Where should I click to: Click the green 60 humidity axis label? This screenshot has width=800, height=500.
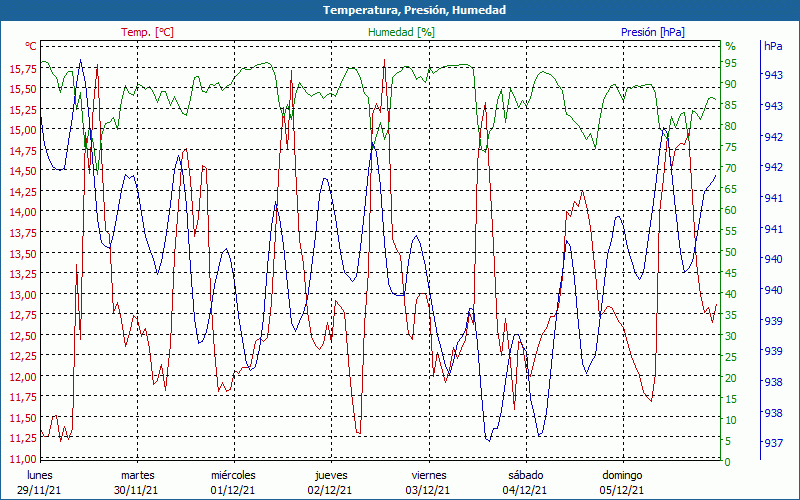(731, 210)
